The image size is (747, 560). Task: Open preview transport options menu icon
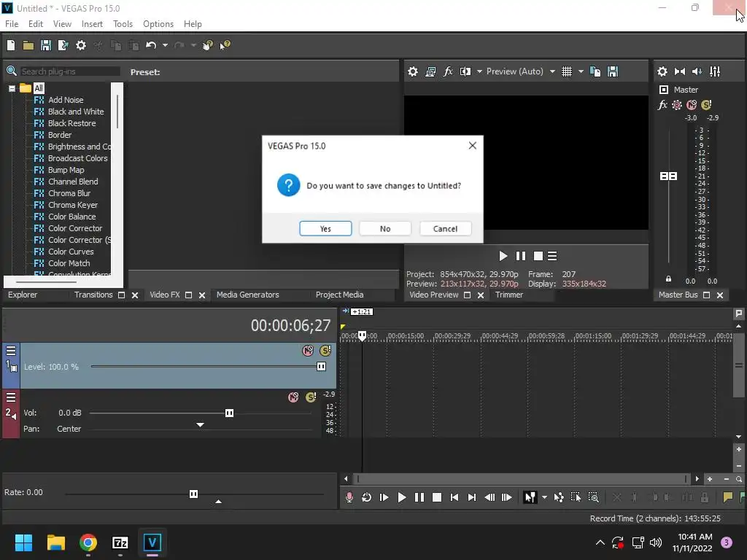point(552,256)
